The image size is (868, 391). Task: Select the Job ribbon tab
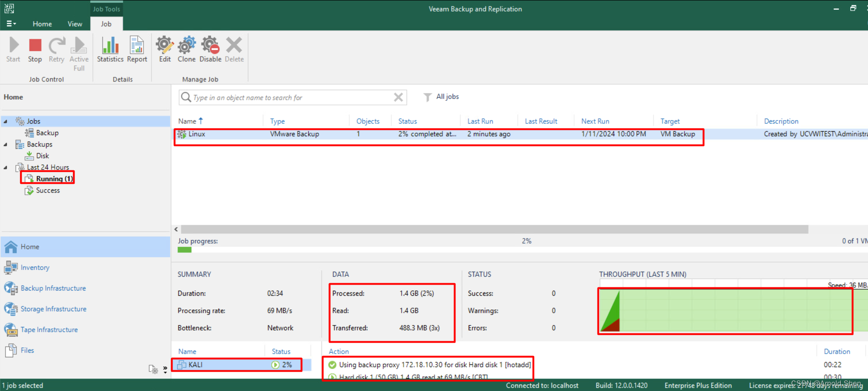point(106,24)
